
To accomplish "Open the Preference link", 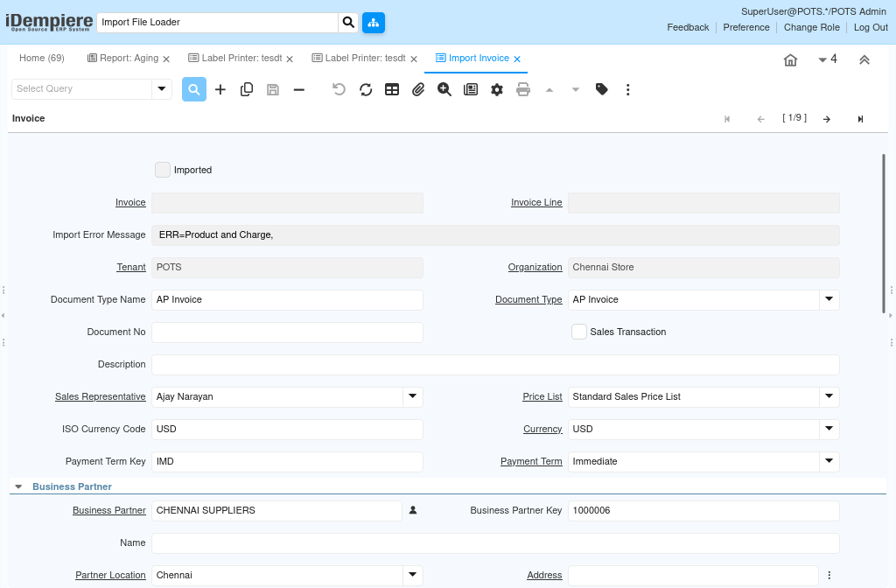I will [746, 27].
